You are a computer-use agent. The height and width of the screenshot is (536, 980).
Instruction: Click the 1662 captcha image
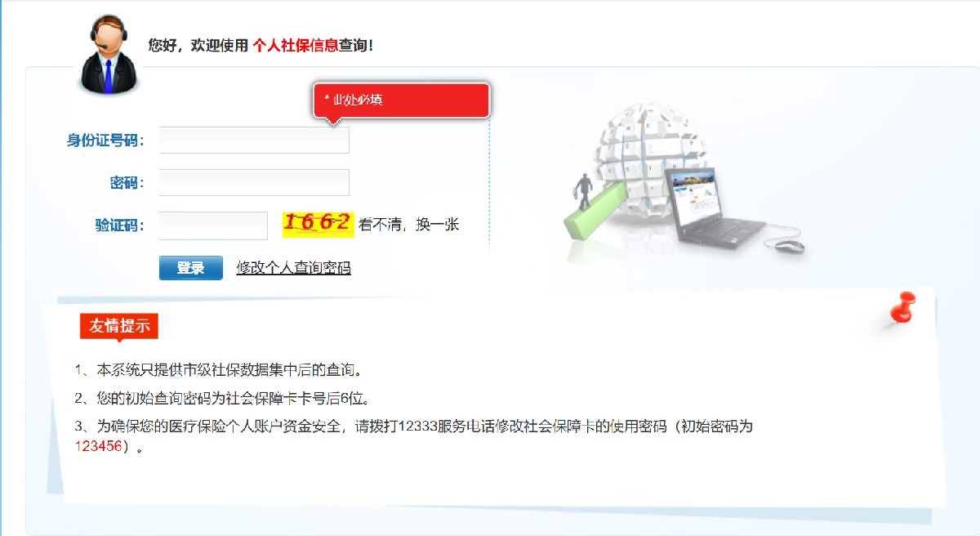pyautogui.click(x=318, y=223)
